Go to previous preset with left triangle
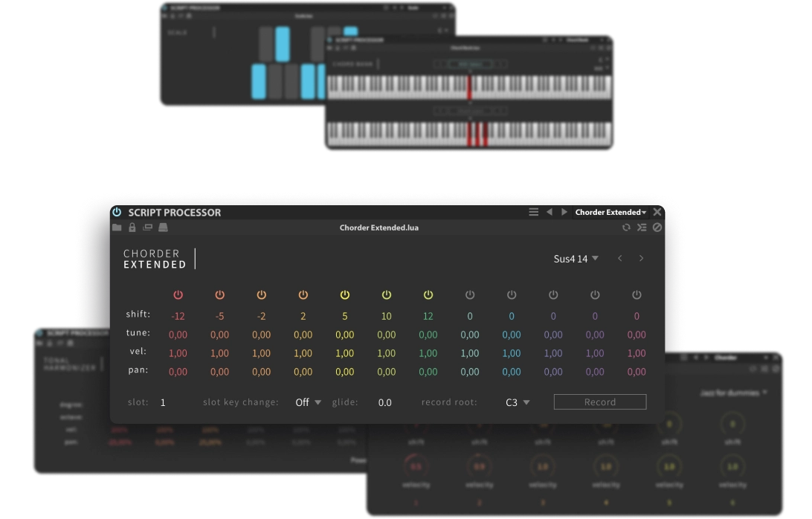The height and width of the screenshot is (519, 812). click(x=550, y=213)
